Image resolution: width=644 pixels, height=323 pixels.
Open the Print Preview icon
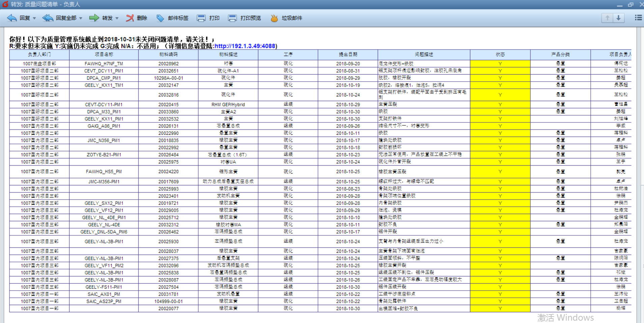pos(232,18)
